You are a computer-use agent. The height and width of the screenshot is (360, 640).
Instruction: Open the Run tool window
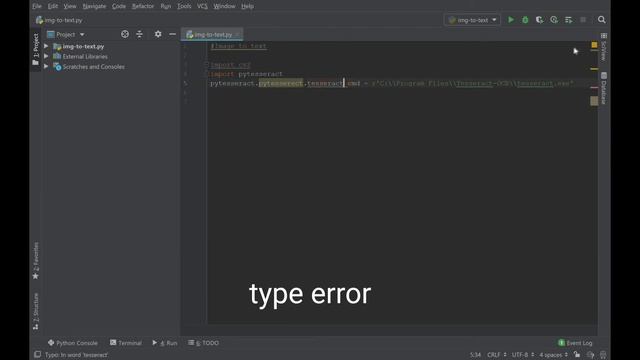pos(165,343)
